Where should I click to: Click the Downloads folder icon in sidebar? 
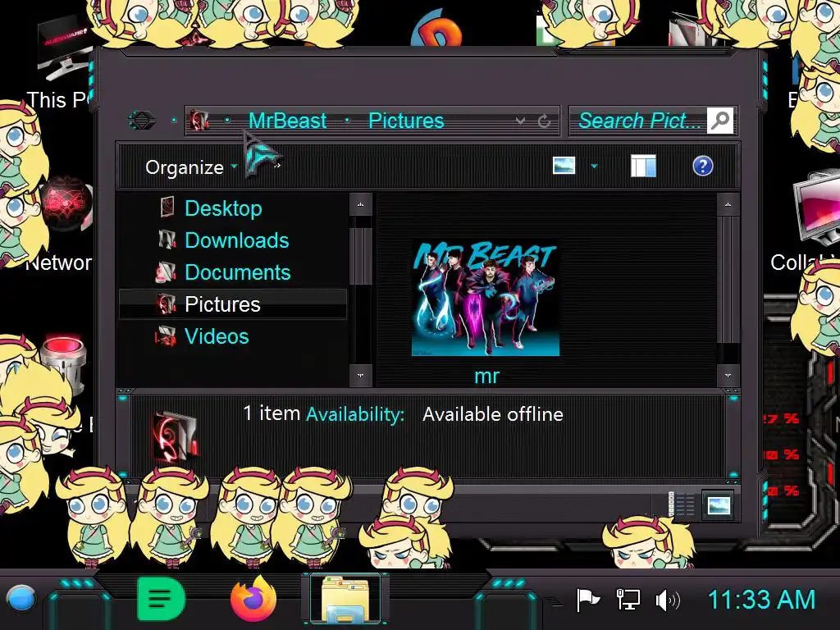click(167, 240)
